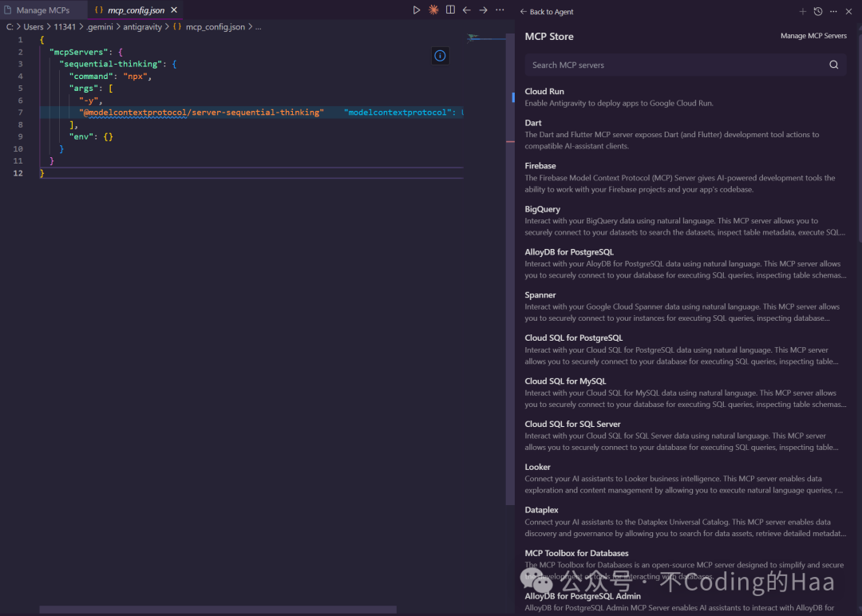Click the C: drive breadcrumb
Viewport: 862px width, 616px height.
[x=10, y=26]
